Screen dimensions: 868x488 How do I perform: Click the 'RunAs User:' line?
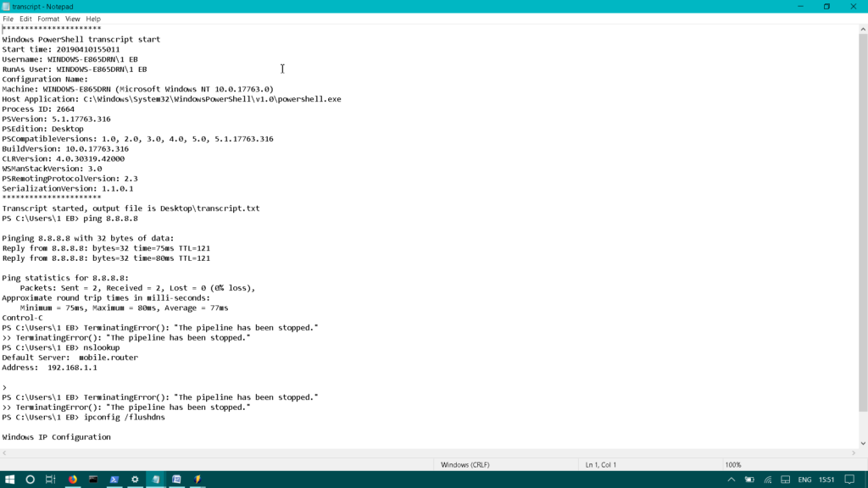click(x=75, y=69)
